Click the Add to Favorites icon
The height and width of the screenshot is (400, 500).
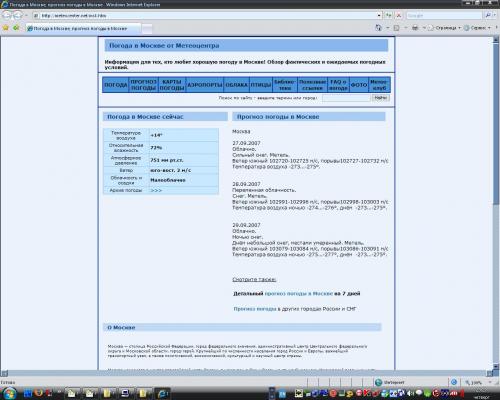16,28
